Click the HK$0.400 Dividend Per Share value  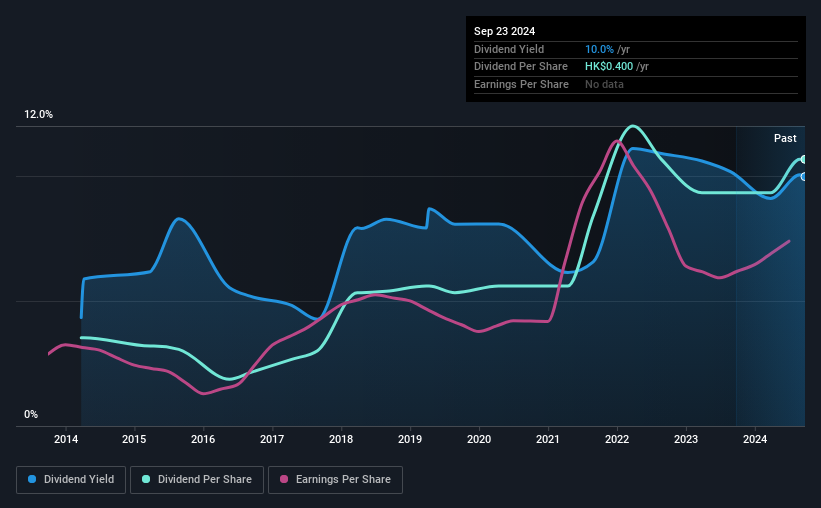tap(609, 67)
